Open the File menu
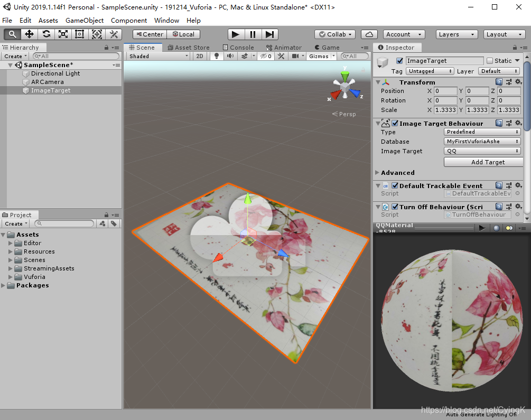The image size is (531, 420). click(x=7, y=20)
